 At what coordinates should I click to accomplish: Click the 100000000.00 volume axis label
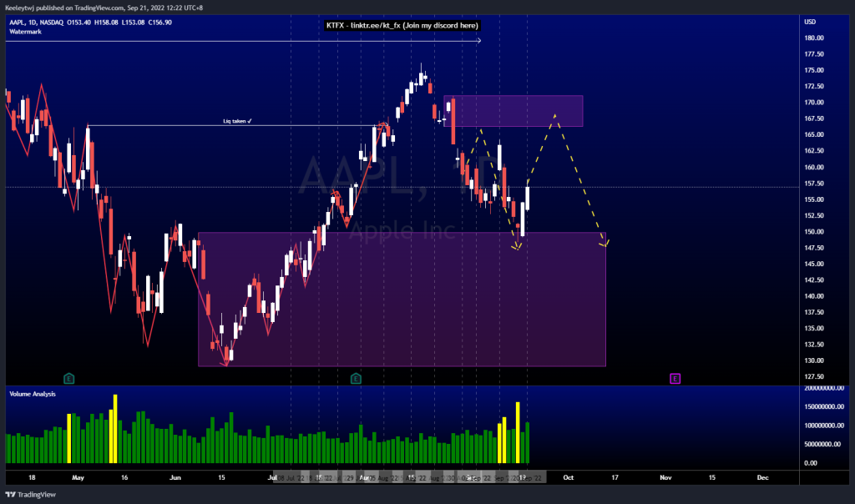[x=824, y=426]
